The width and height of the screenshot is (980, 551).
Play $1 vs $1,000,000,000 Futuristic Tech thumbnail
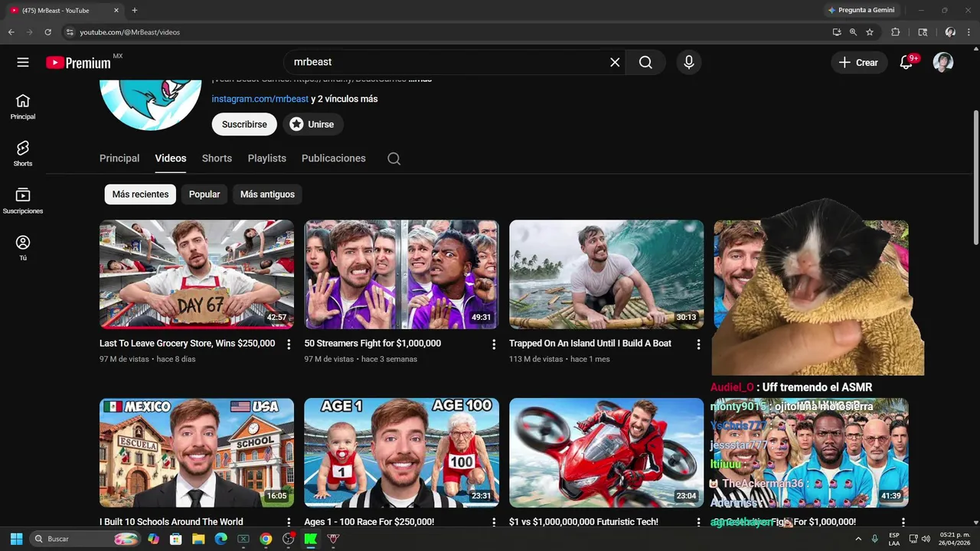click(606, 452)
